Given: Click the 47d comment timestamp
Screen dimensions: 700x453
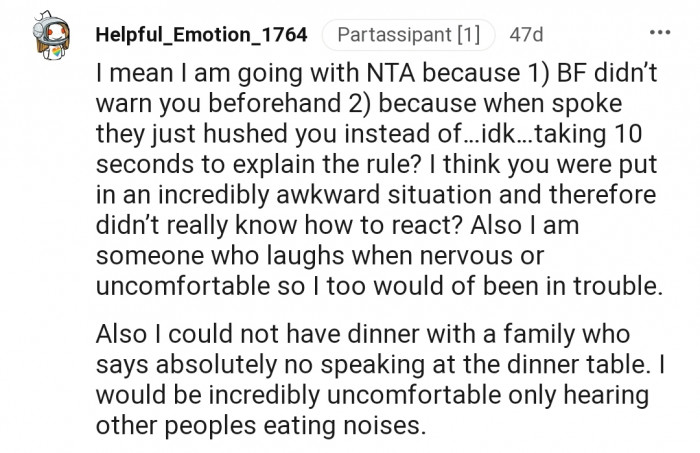Looking at the screenshot, I should tap(526, 35).
